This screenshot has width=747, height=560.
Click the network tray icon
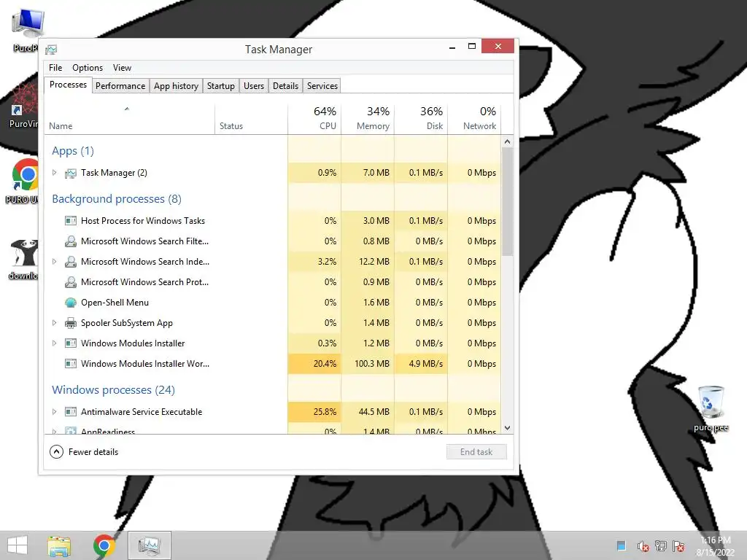click(x=661, y=546)
